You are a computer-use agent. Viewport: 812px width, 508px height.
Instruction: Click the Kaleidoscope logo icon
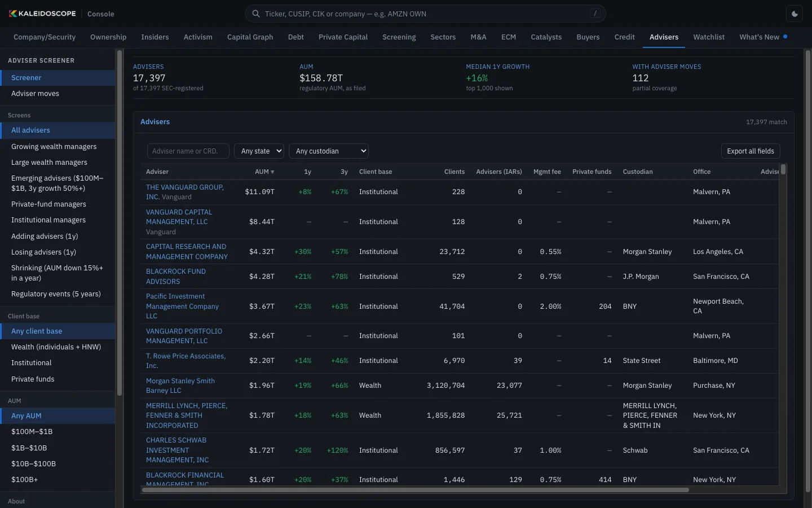point(13,14)
